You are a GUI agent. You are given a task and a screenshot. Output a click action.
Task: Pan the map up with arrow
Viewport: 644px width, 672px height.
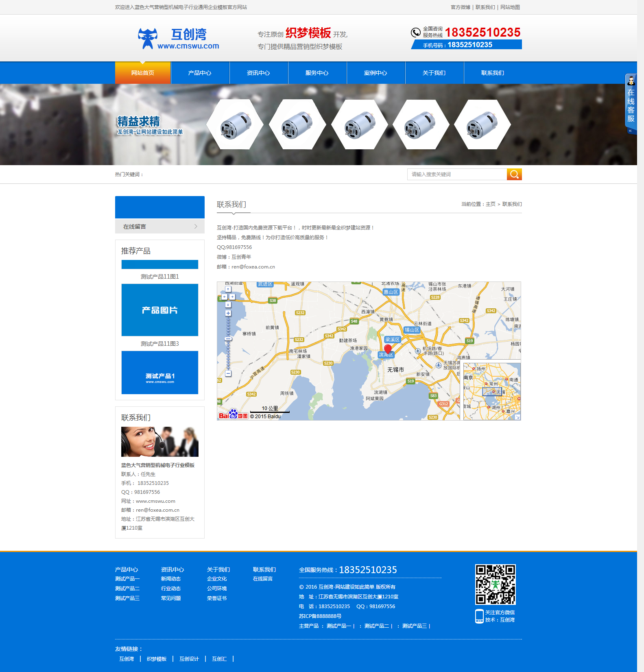click(x=228, y=289)
